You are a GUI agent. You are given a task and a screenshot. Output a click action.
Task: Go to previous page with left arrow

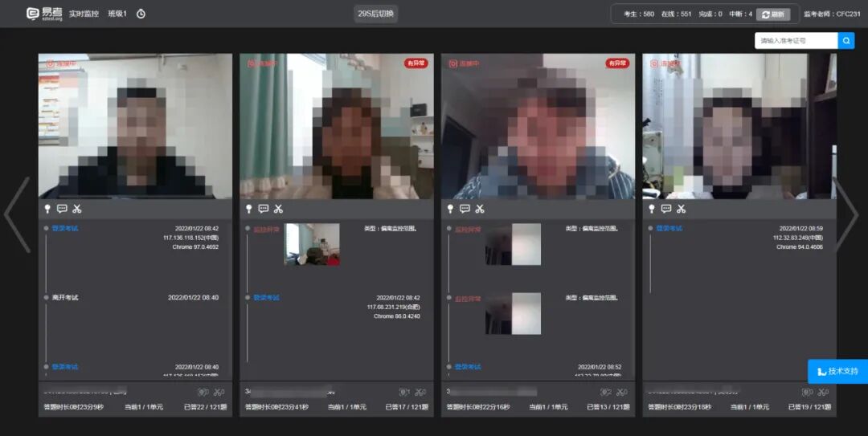pyautogui.click(x=17, y=214)
